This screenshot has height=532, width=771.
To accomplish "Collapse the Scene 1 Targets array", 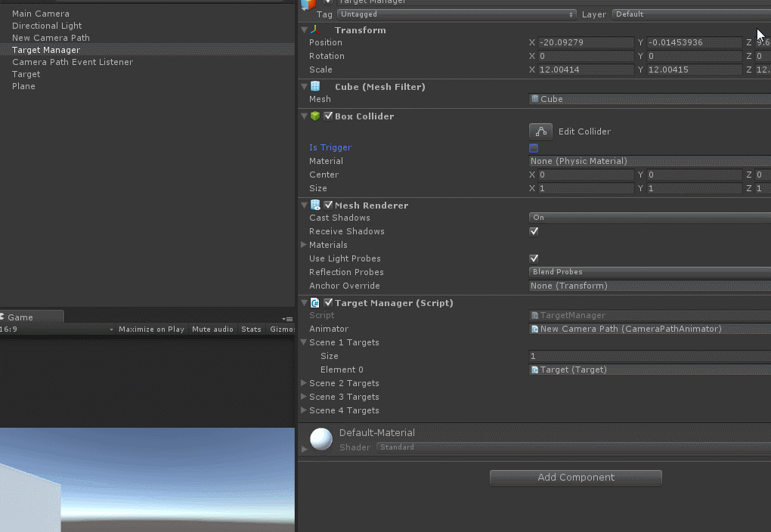I will point(304,342).
